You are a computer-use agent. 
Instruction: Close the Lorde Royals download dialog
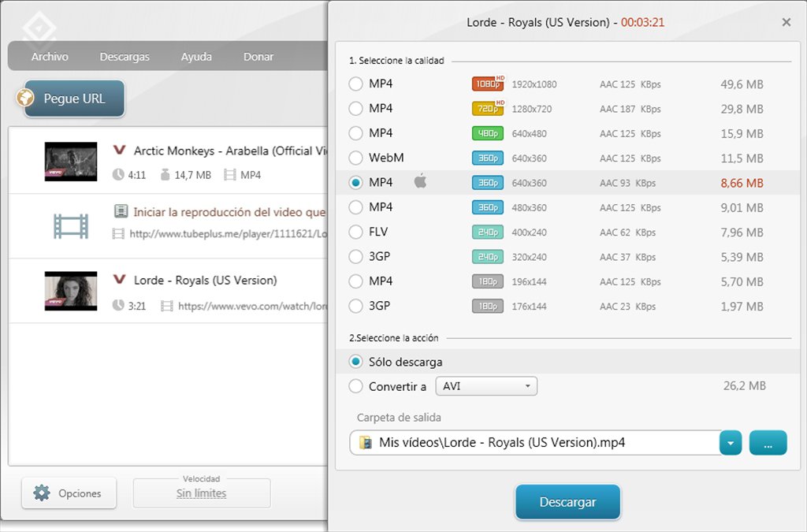(787, 22)
